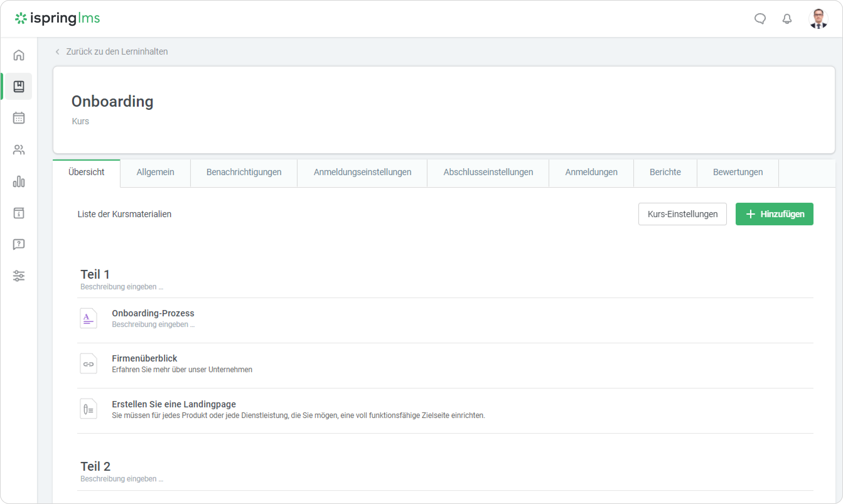Open the calendar icon in sidebar

click(19, 118)
